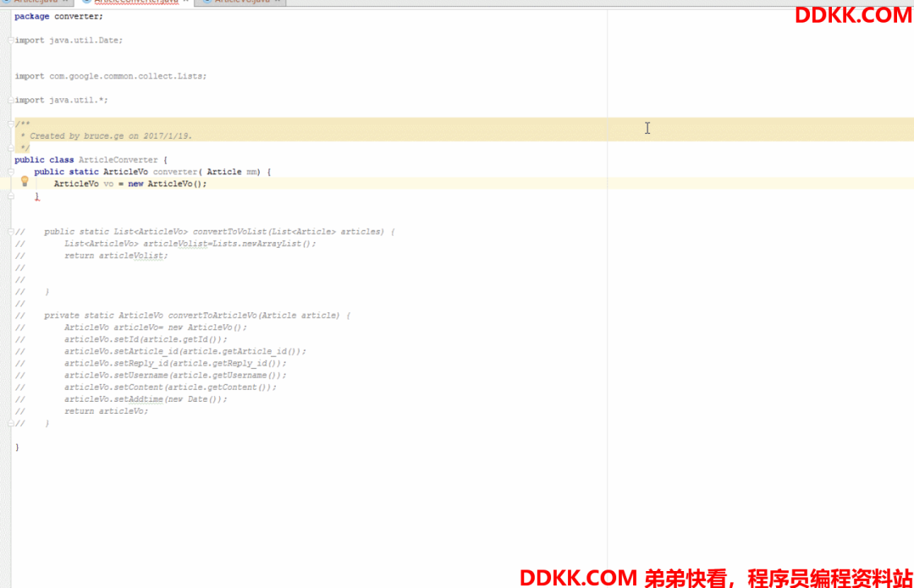This screenshot has height=588, width=914.
Task: Click the fold marker at Javadoc end */
Action: tap(11, 148)
